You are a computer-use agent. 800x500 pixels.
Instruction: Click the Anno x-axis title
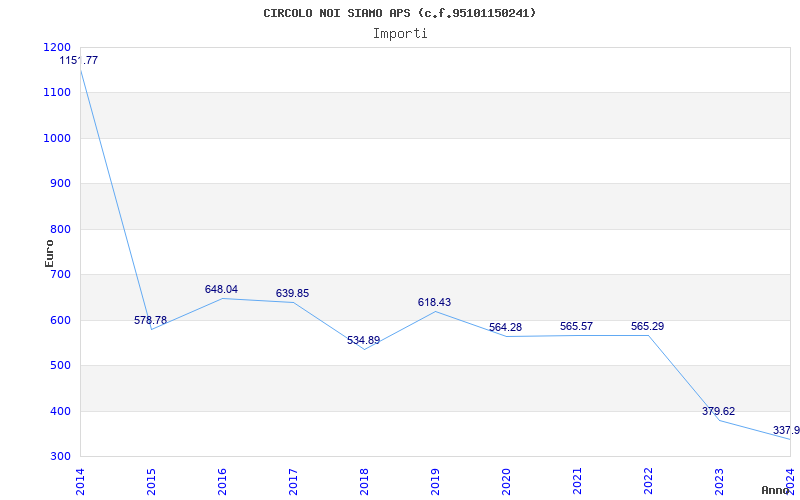click(776, 490)
